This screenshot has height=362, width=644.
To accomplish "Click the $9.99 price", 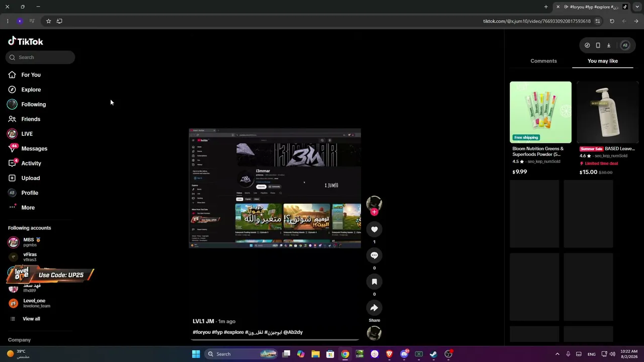I will [x=520, y=172].
